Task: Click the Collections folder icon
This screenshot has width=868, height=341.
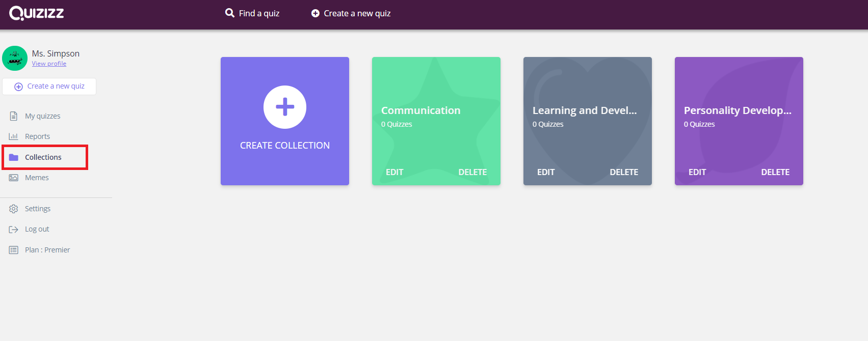Action: [14, 157]
